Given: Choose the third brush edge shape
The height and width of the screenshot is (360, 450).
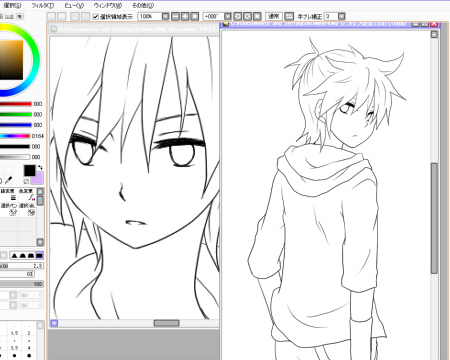Looking at the screenshot, I should pos(31,256).
